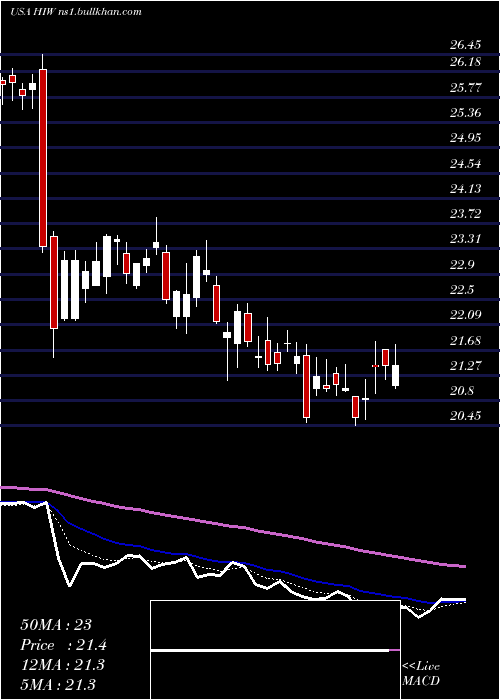Click the 21.68 price axis label
The width and height of the screenshot is (500, 700).
click(x=465, y=341)
